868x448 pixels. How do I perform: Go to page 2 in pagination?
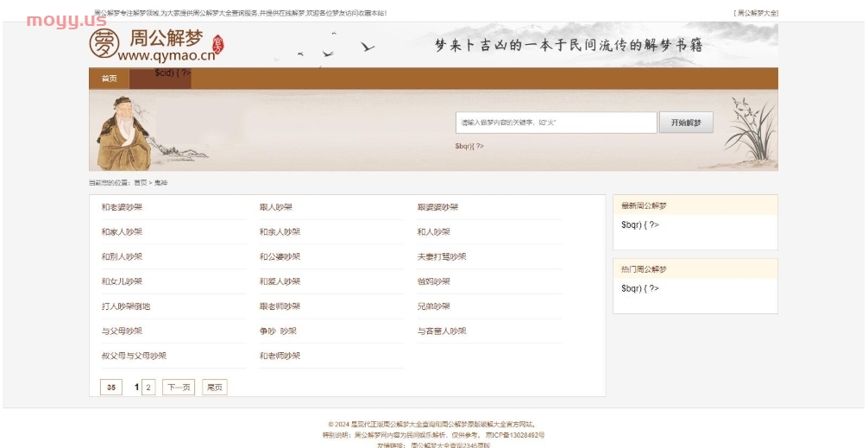click(148, 387)
